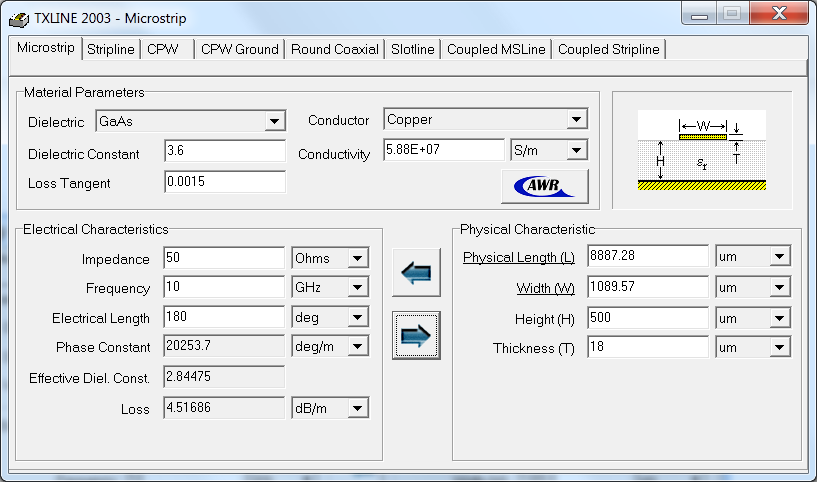This screenshot has width=817, height=482.
Task: Open the Frequency GHz unit dropdown
Action: point(357,287)
